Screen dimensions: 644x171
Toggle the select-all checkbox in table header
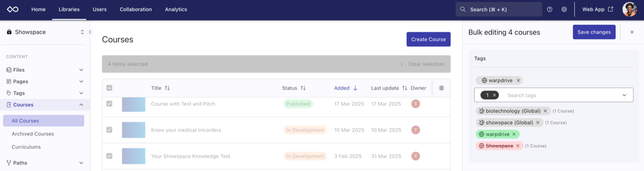(109, 88)
